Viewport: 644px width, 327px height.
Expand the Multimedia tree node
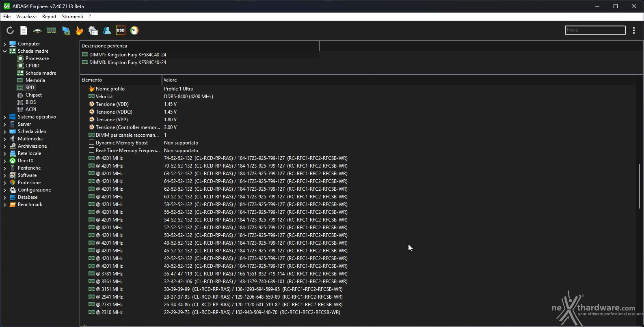4,139
